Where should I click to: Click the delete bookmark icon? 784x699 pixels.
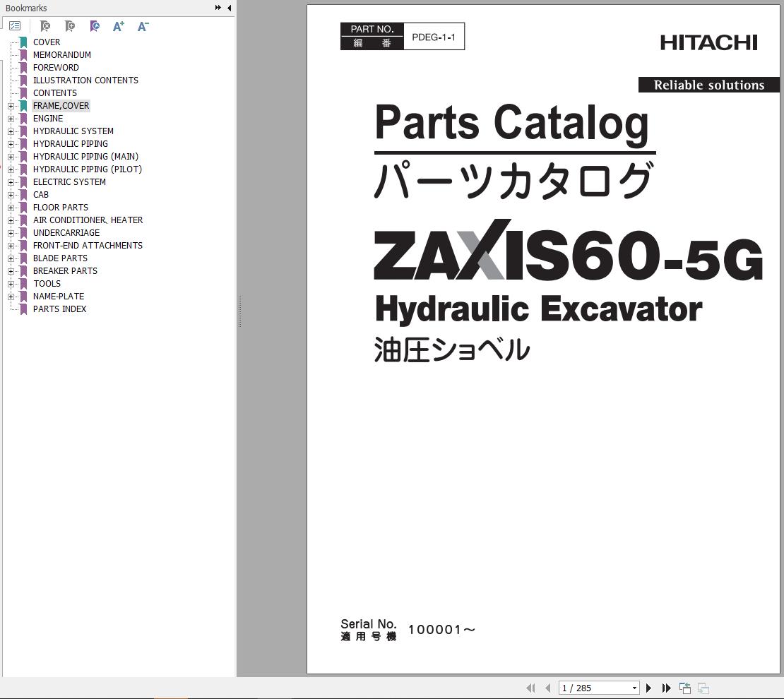(45, 26)
